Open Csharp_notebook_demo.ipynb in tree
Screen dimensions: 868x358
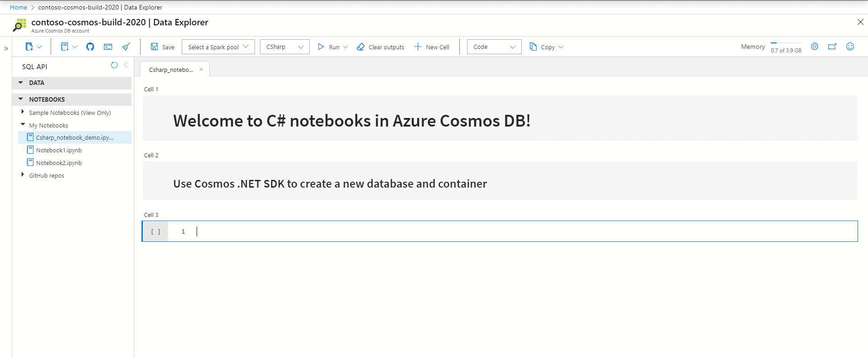pos(75,137)
